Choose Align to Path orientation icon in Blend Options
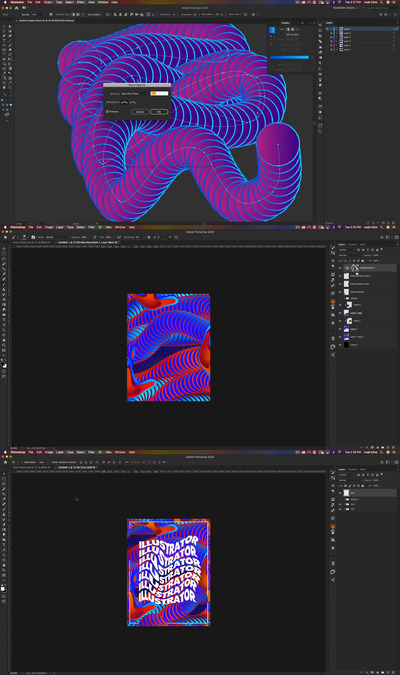Image resolution: width=400 pixels, height=675 pixels. (x=133, y=102)
